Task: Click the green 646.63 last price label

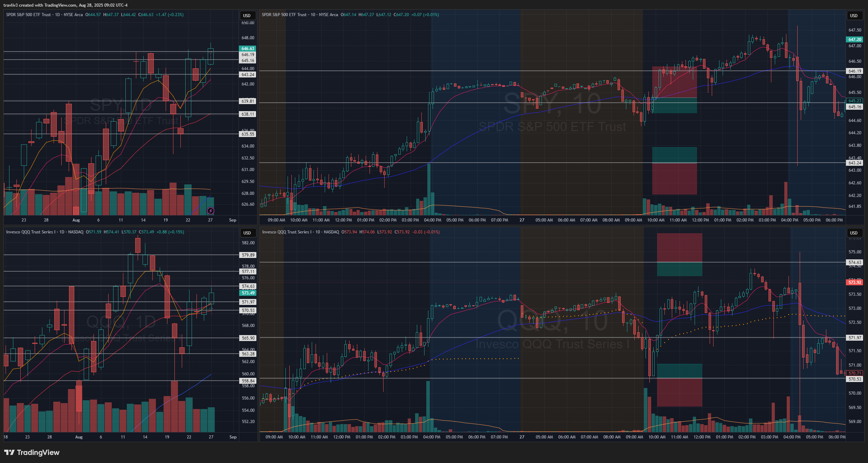Action: [x=248, y=49]
